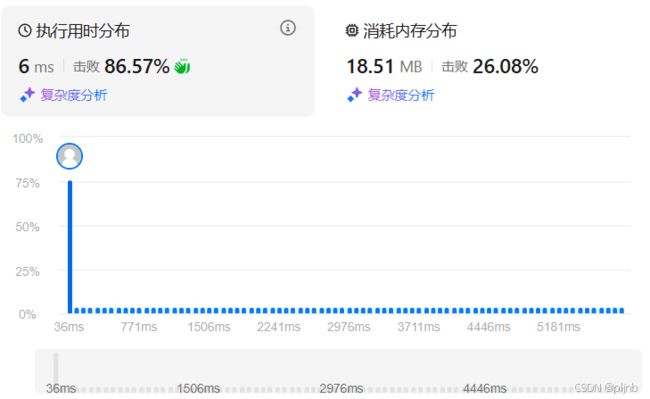Click the clock icon beside 执行用时分布
The image size is (650, 399).
(25, 31)
